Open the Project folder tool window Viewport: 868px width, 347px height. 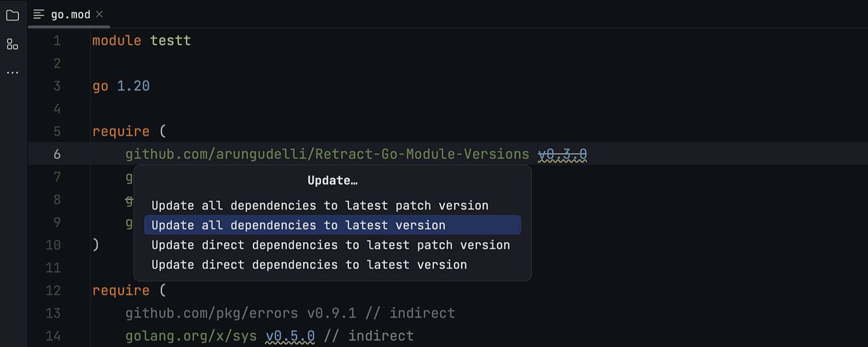click(12, 16)
